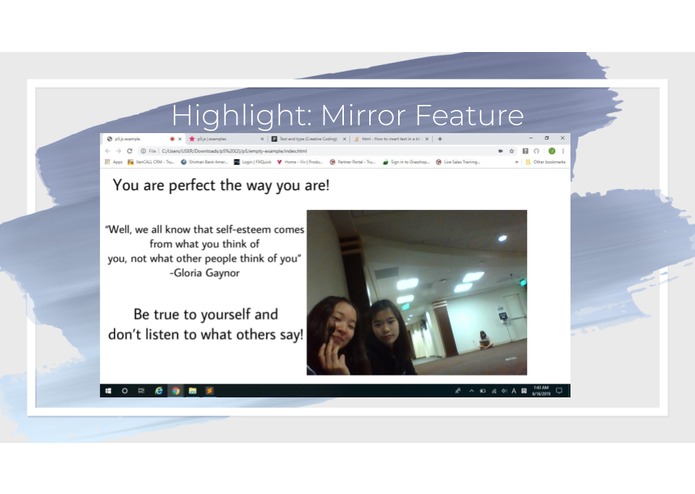This screenshot has width=695, height=494.
Task: Open the Windows Start menu
Action: (x=108, y=391)
